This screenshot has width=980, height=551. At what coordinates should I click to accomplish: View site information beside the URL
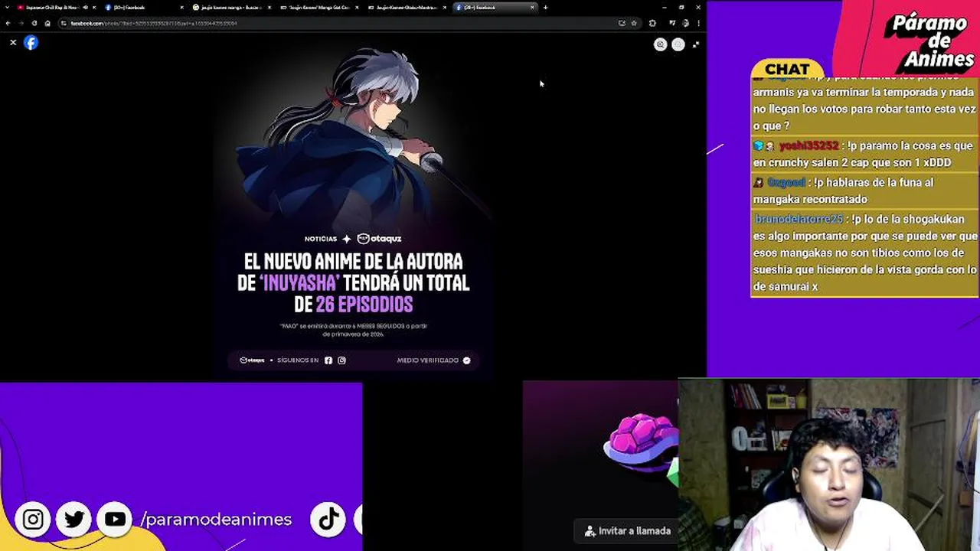point(64,23)
